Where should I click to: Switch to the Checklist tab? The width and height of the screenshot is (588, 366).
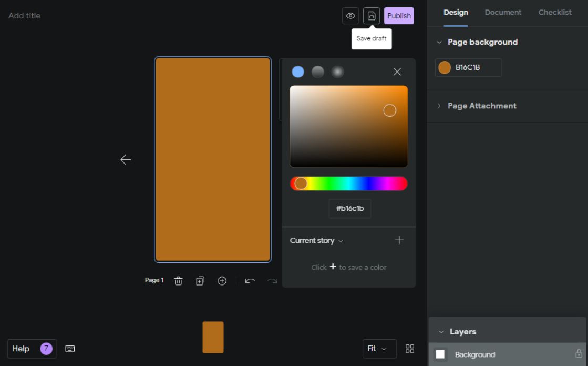coord(554,13)
